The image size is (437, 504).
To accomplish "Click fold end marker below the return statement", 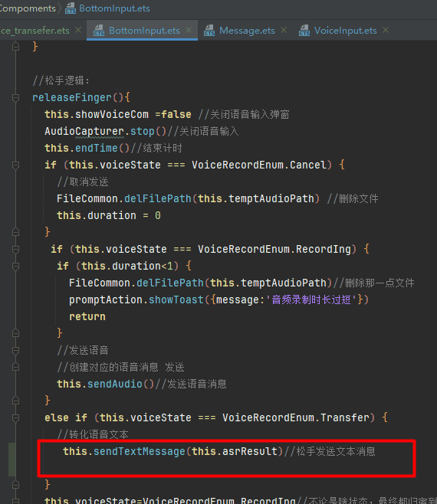I will [15, 333].
